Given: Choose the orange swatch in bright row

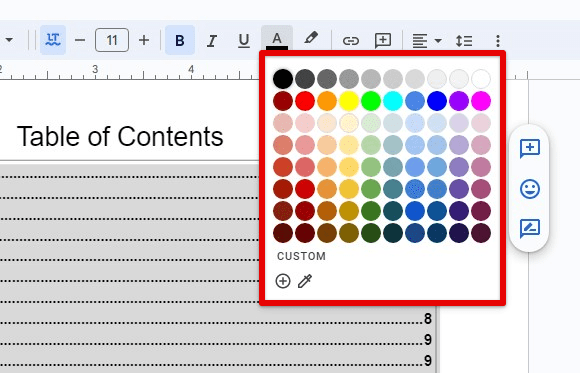Looking at the screenshot, I should [327, 101].
